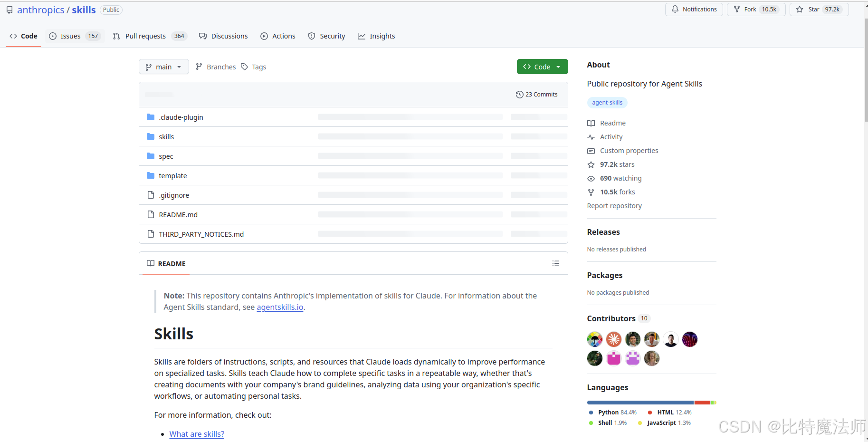Click the star icon beside 97.2k stars
The image size is (868, 442).
pyautogui.click(x=591, y=164)
